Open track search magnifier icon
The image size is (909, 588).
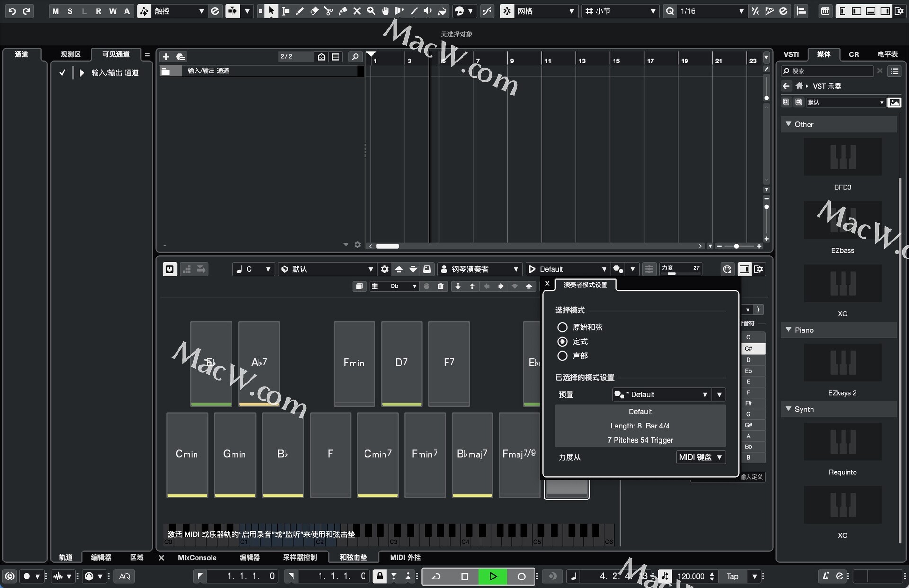(355, 57)
